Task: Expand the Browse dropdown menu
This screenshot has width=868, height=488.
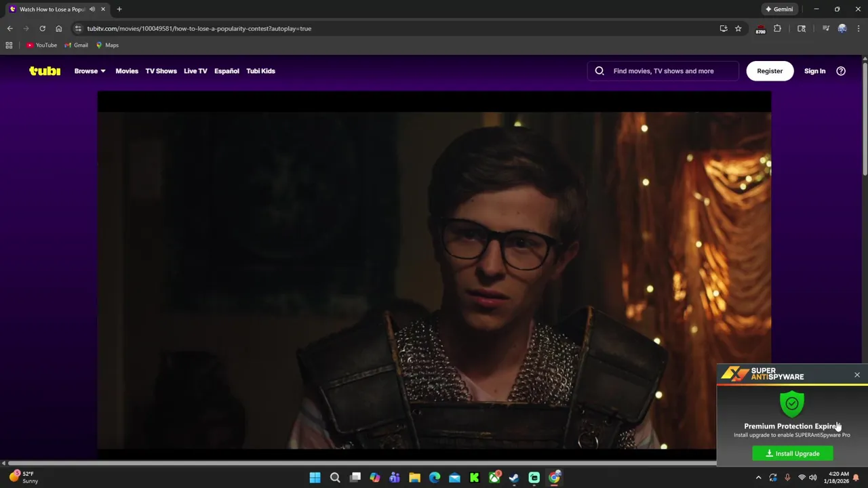Action: (90, 70)
